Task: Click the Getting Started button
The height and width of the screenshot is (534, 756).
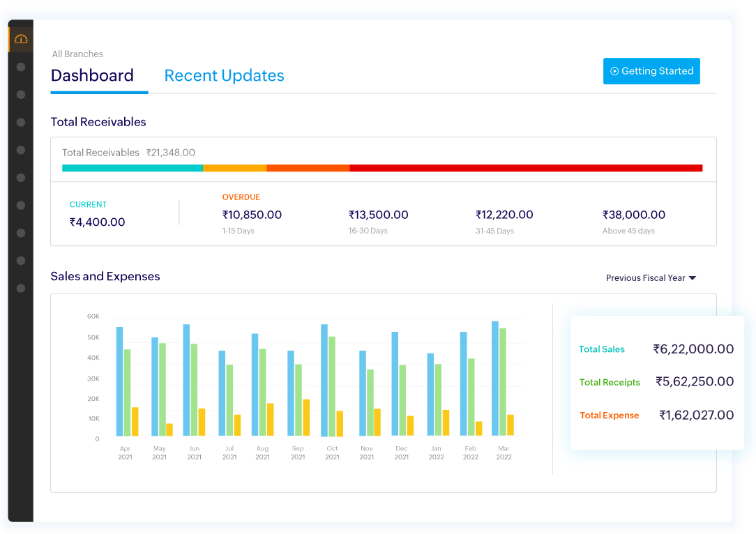Action: (x=651, y=70)
